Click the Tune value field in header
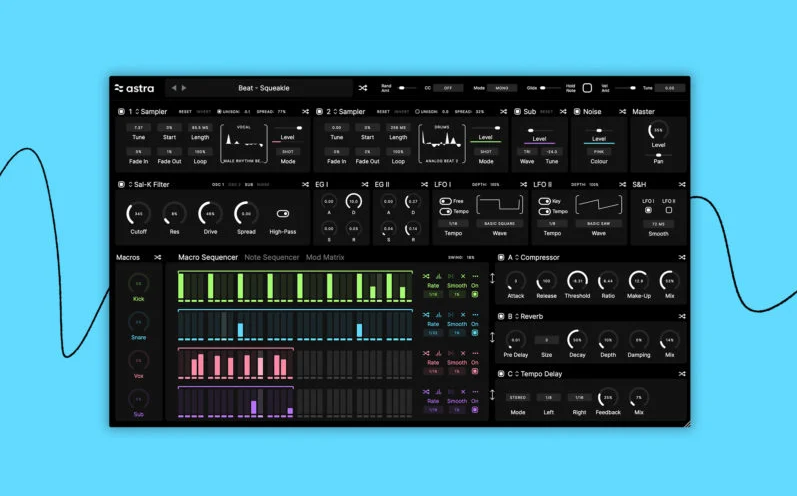This screenshot has width=797, height=496. pyautogui.click(x=669, y=88)
